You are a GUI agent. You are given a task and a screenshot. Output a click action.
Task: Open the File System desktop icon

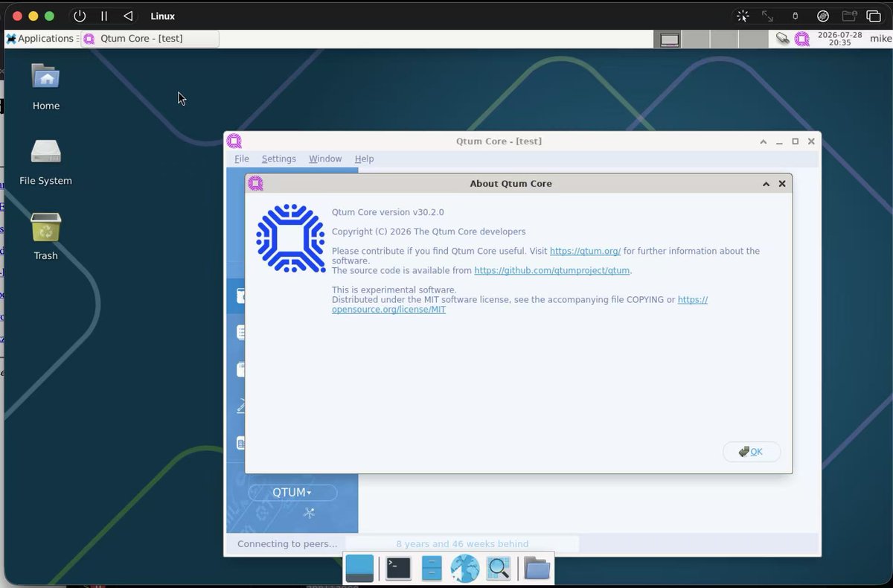(x=45, y=162)
